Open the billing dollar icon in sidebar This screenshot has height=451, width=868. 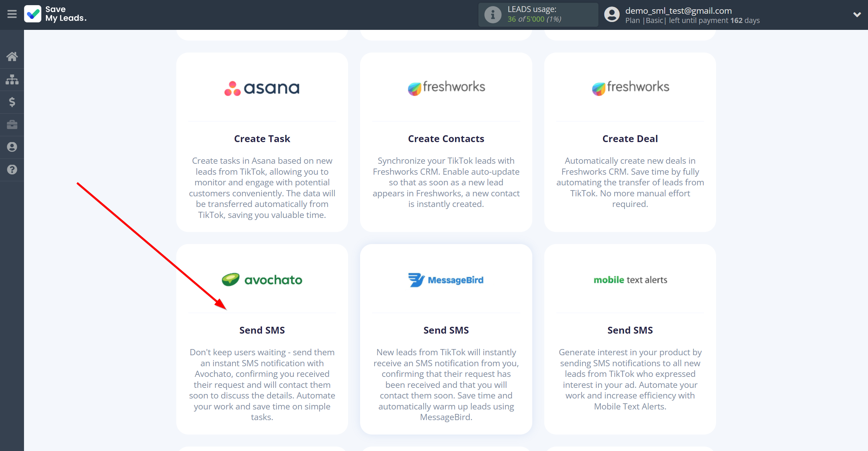[12, 102]
